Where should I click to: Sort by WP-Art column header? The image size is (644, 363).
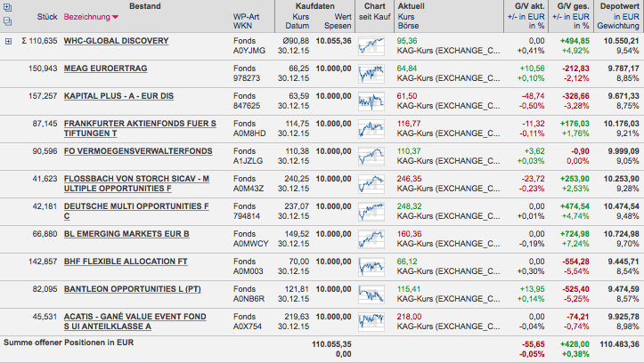click(246, 17)
